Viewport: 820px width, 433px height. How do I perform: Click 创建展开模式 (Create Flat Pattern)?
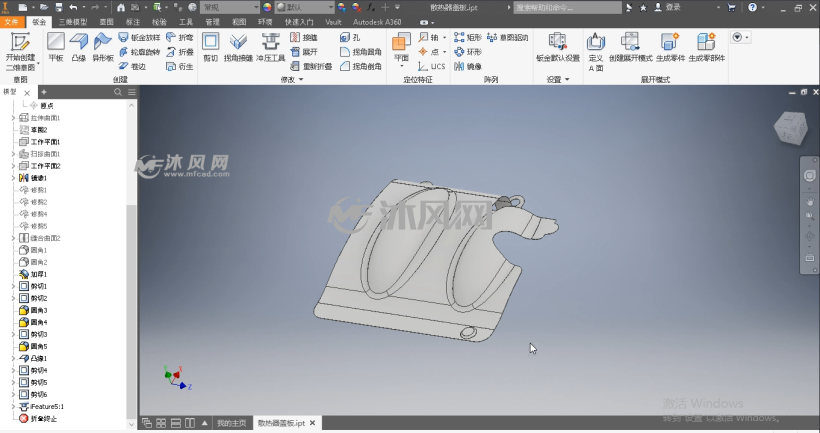click(x=631, y=47)
